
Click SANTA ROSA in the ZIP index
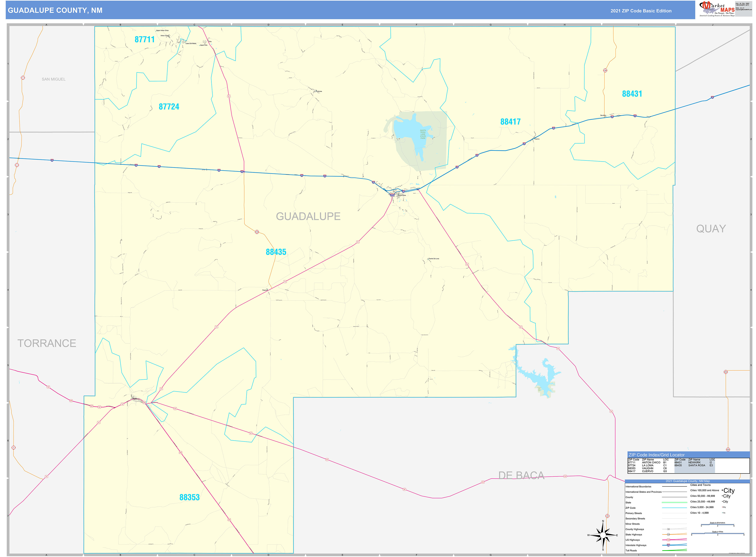pyautogui.click(x=697, y=465)
